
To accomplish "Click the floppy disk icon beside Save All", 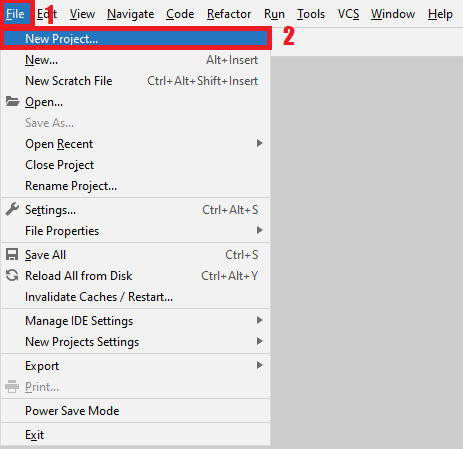I will (12, 254).
